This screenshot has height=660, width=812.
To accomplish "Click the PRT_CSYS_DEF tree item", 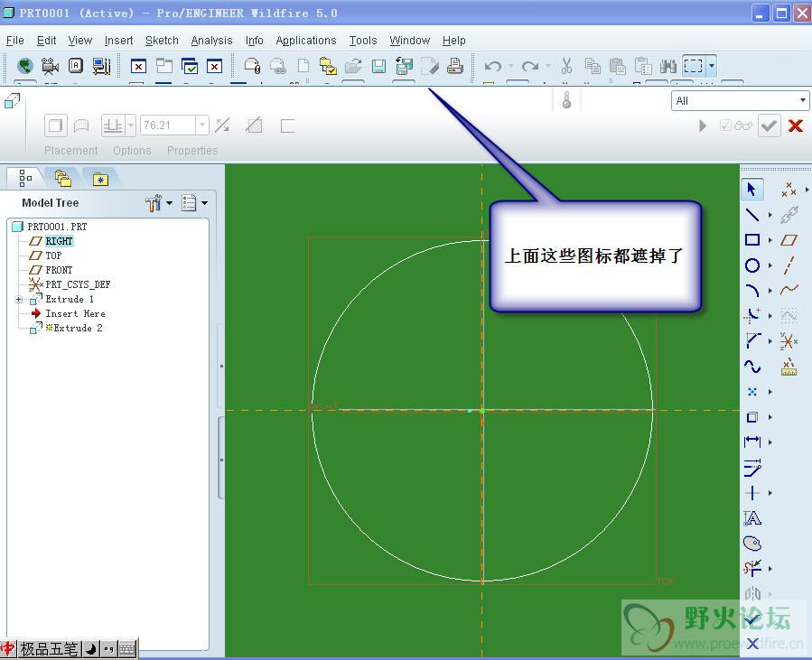I will [78, 284].
